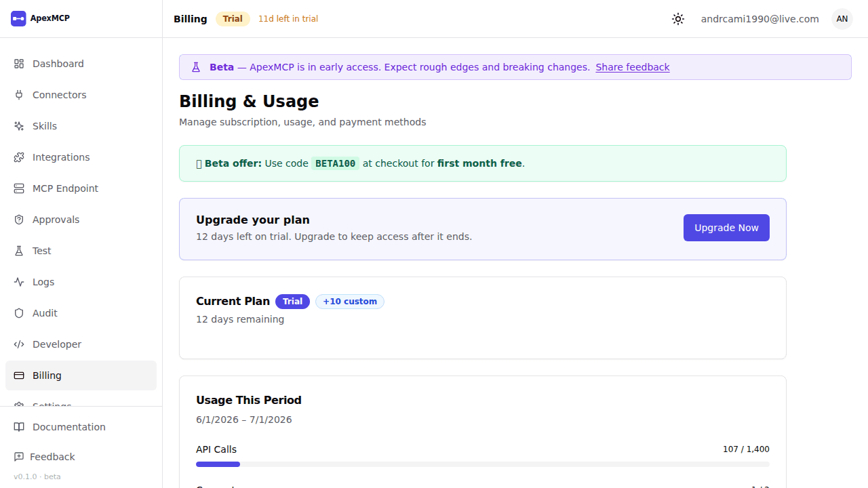This screenshot has height=488, width=868.
Task: Click the BETA100 promo code
Action: coord(336,163)
